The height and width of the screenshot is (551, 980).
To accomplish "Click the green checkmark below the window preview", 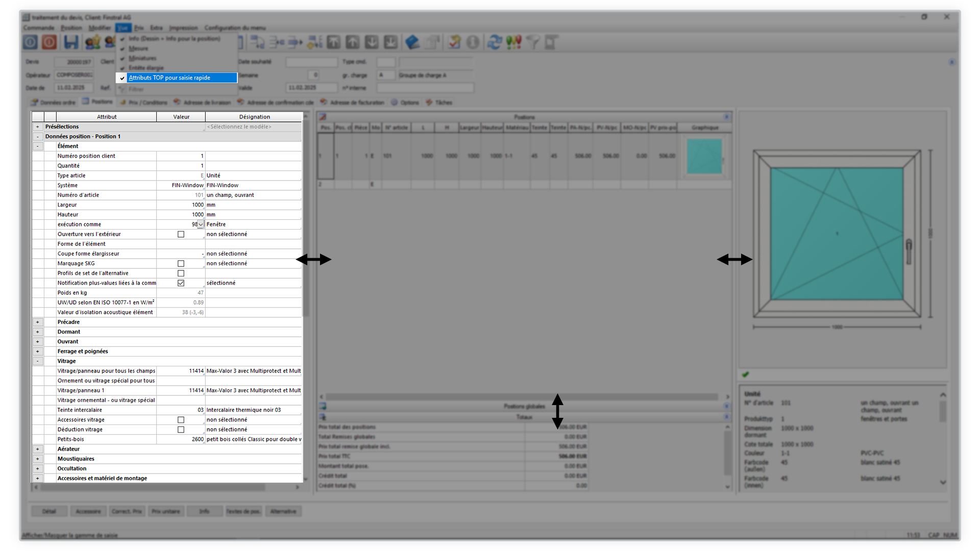I will point(746,374).
